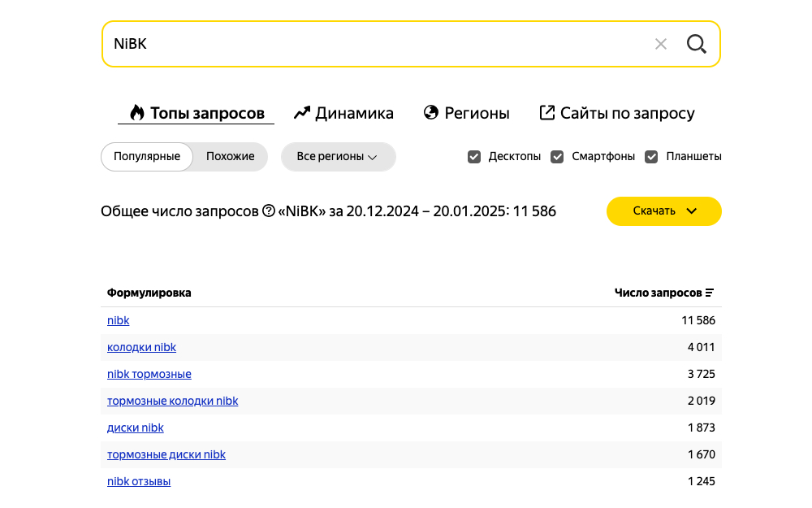812x508 pixels.
Task: Expand the Все регионы dropdown
Action: (338, 157)
